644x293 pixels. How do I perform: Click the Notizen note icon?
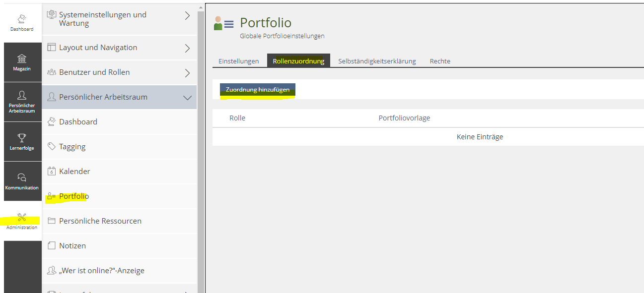51,245
